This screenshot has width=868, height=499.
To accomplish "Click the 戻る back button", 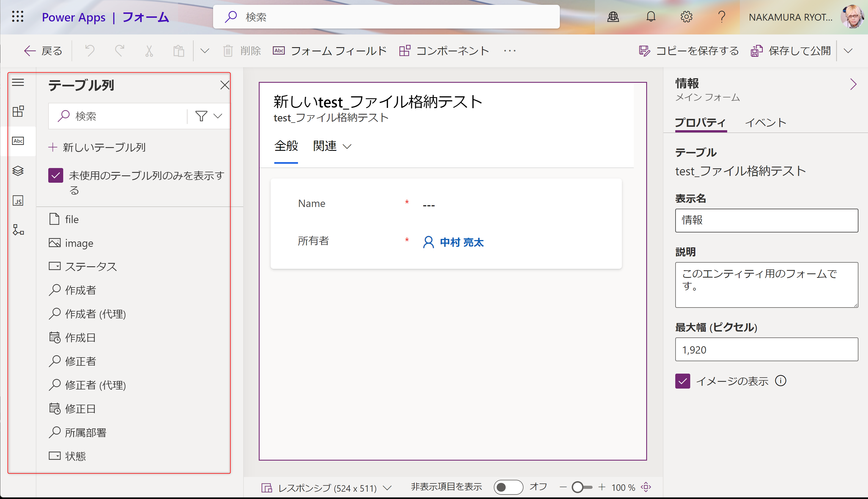I will coord(43,51).
